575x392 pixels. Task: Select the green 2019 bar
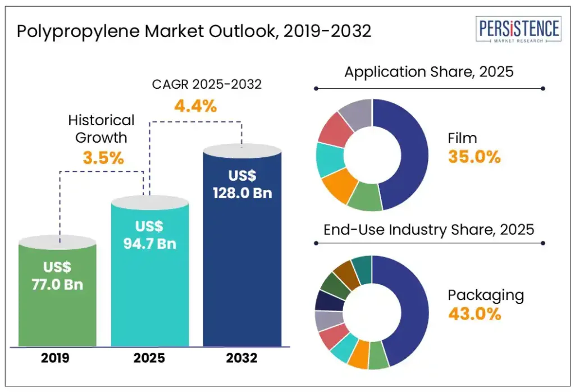point(58,291)
